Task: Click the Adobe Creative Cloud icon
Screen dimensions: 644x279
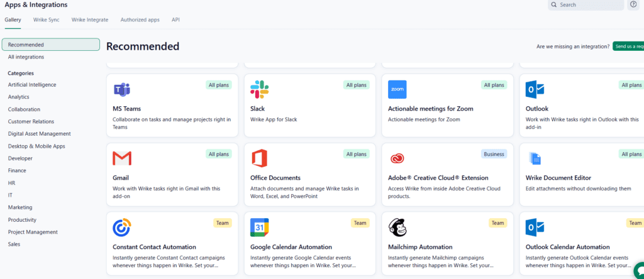Action: [397, 158]
